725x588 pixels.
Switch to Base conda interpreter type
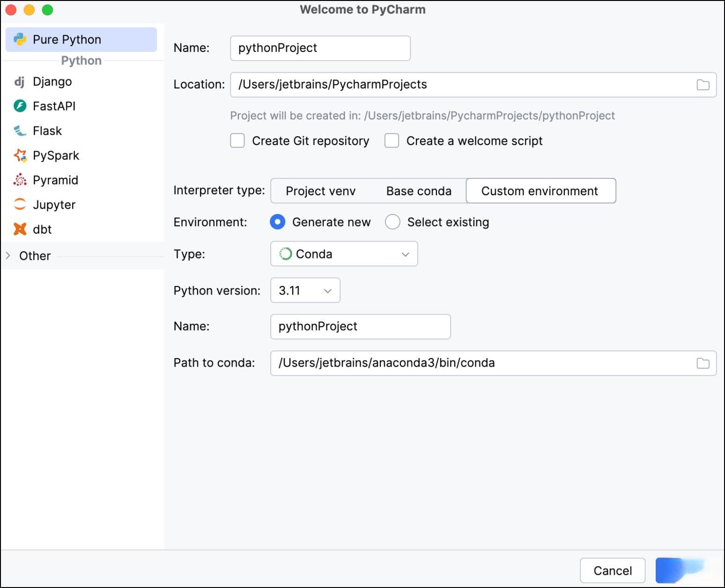click(x=418, y=191)
